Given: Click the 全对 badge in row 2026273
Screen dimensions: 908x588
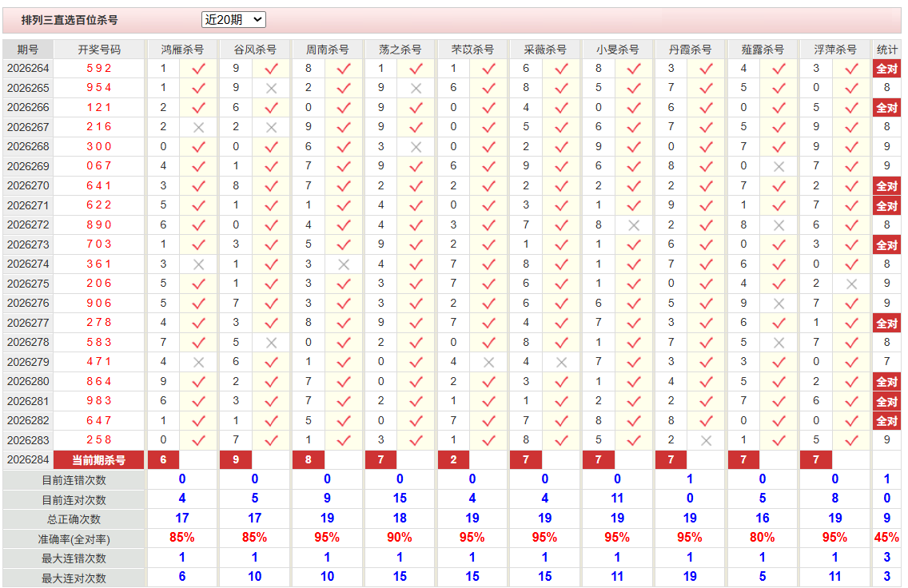Looking at the screenshot, I should click(886, 244).
